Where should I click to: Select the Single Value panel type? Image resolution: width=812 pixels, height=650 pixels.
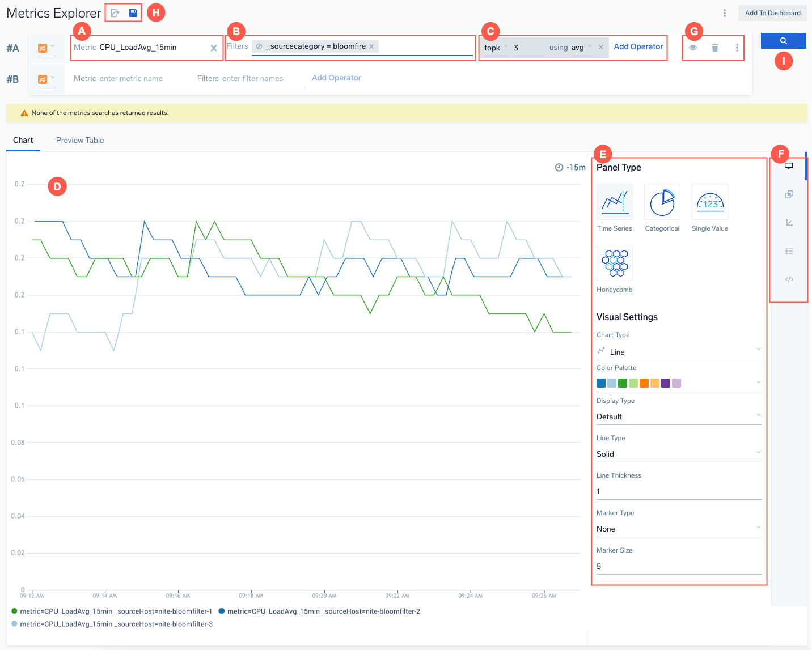pyautogui.click(x=709, y=202)
